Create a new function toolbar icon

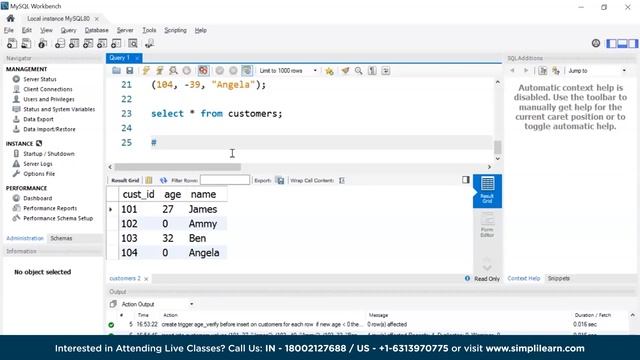[116, 43]
